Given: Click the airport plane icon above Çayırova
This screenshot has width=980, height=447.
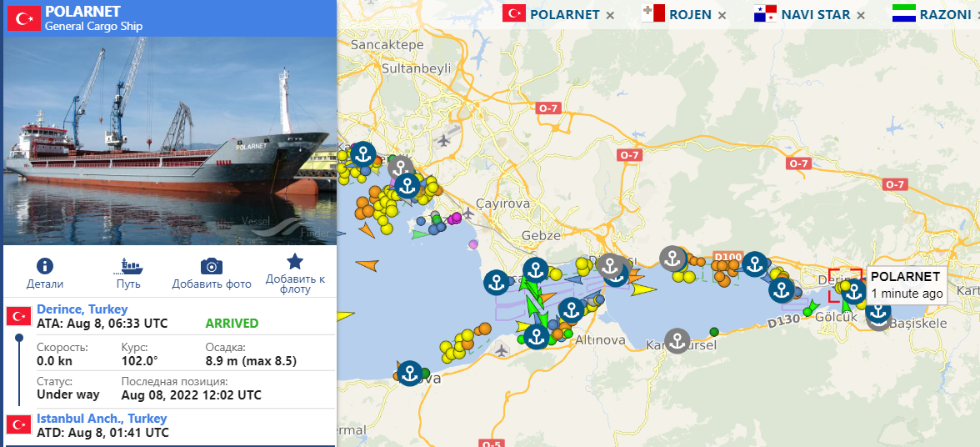Looking at the screenshot, I should click(x=444, y=140).
